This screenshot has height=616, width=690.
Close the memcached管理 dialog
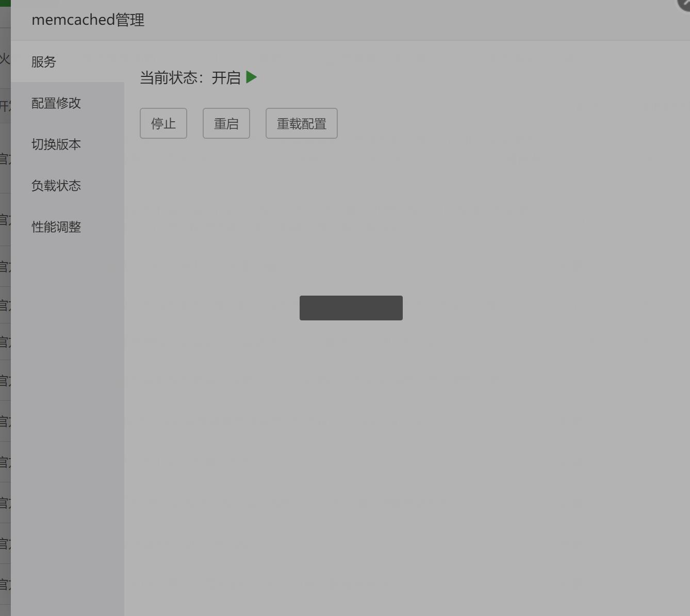tap(684, 3)
